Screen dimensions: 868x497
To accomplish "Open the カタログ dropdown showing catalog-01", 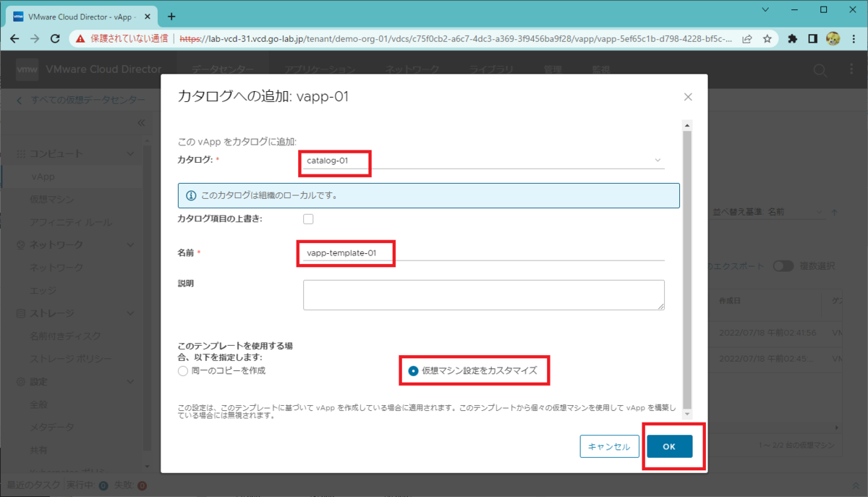I will click(x=483, y=161).
